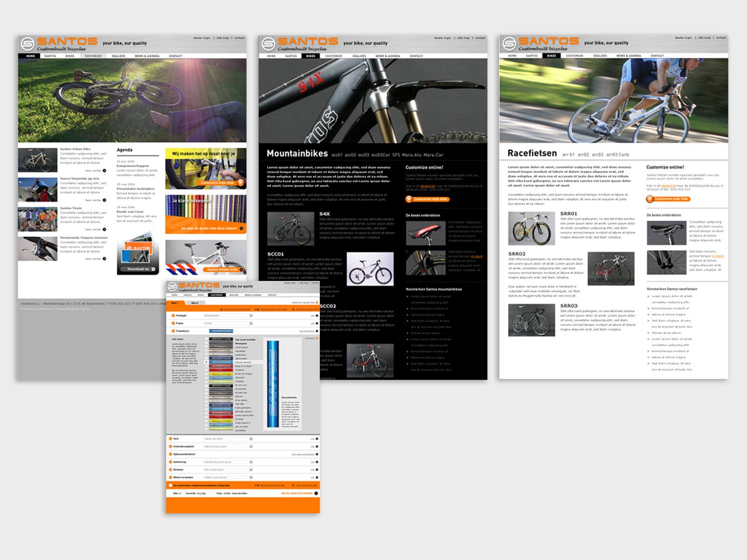Click arrow icon for Vernieuwde Magura remmen article
This screenshot has width=747, height=560.
[104, 259]
